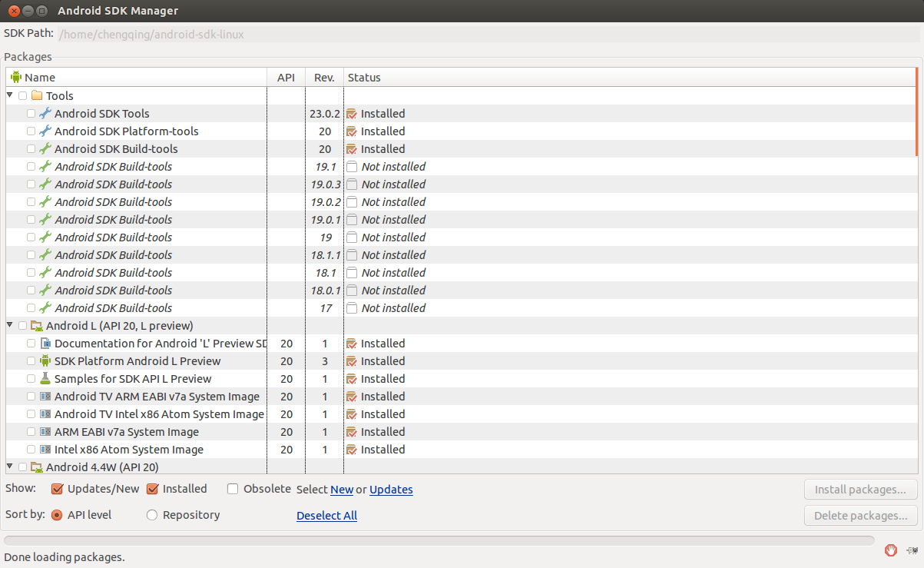Click the Tools folder icon

point(36,96)
